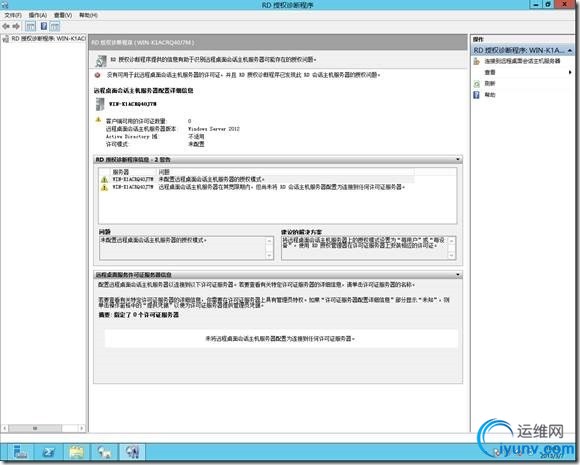Viewport: 580px width, 465px height.
Task: Open the 查看(V) menu
Action: [63, 15]
